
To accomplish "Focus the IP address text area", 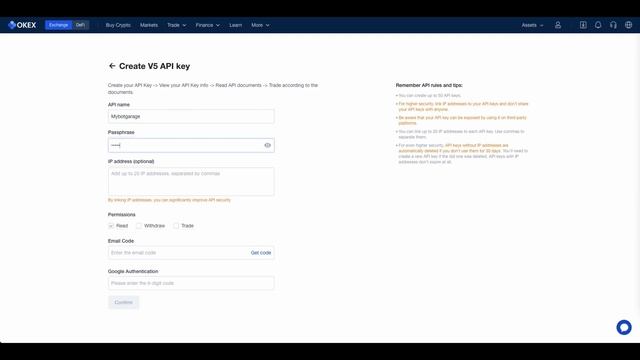I will 191,181.
